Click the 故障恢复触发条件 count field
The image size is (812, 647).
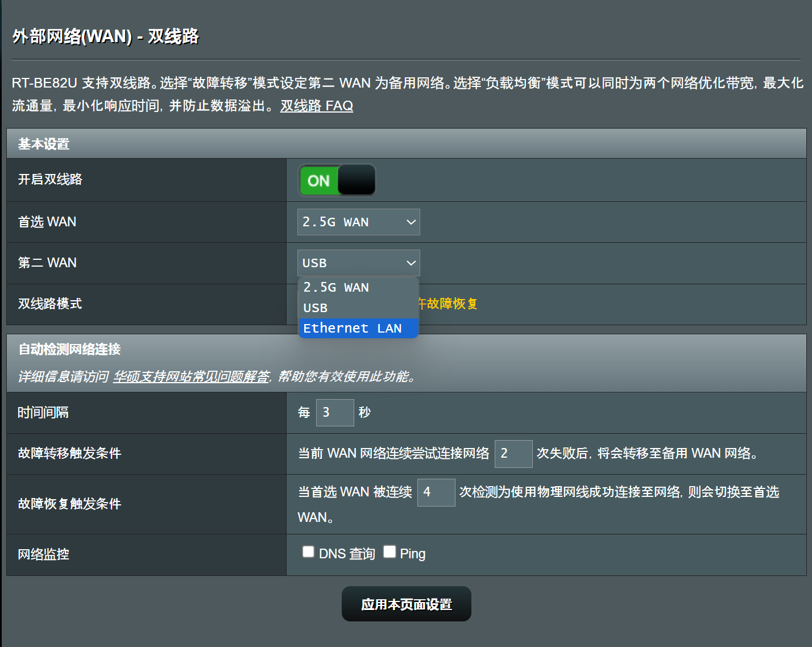coord(436,492)
